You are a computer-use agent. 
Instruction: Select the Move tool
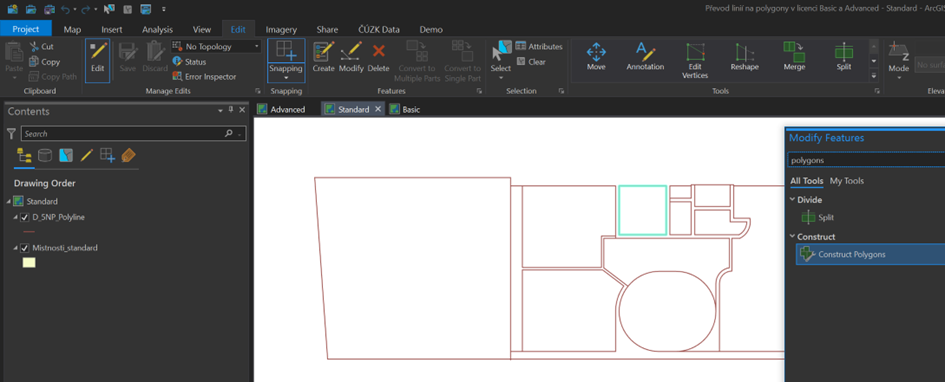[596, 57]
